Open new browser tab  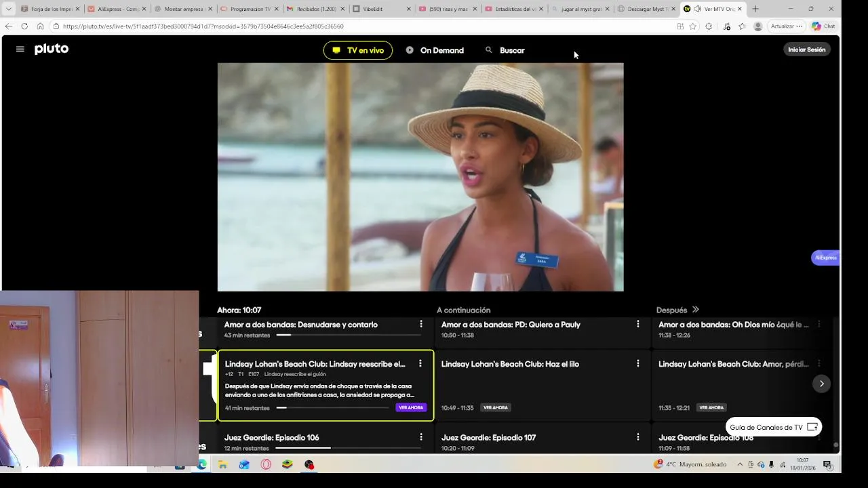(755, 9)
